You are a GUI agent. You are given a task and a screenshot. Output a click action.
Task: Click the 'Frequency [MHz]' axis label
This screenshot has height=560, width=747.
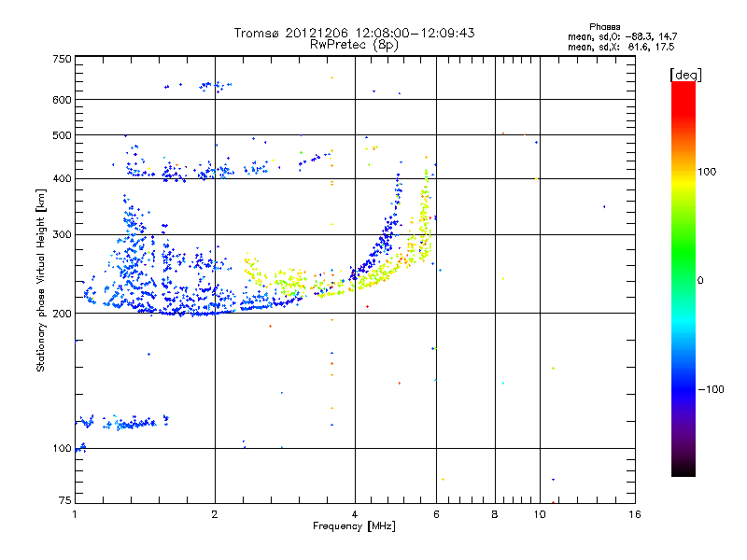click(x=354, y=526)
